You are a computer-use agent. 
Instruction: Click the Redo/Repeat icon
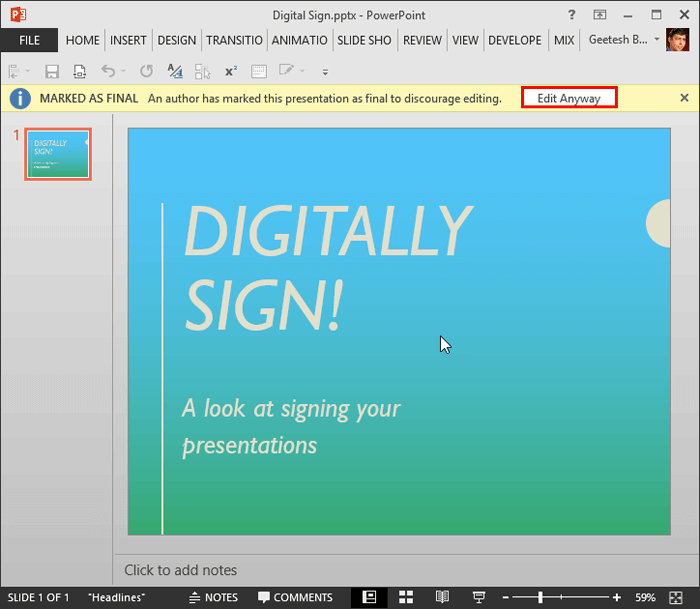tap(146, 71)
